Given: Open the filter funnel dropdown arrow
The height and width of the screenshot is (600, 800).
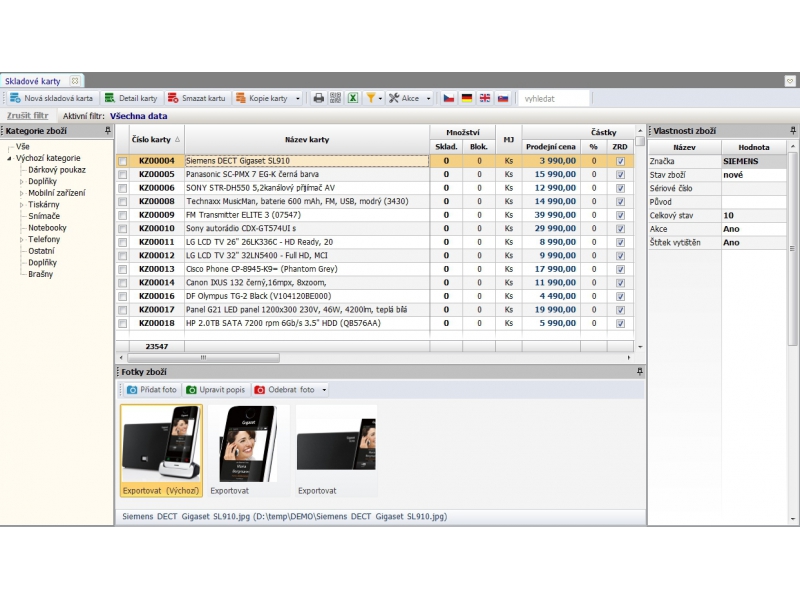Looking at the screenshot, I should (380, 98).
